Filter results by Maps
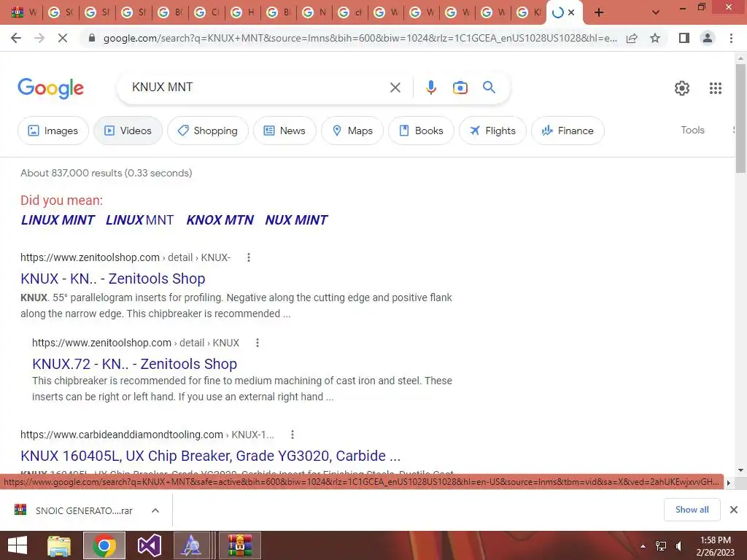The image size is (747, 560). click(352, 131)
